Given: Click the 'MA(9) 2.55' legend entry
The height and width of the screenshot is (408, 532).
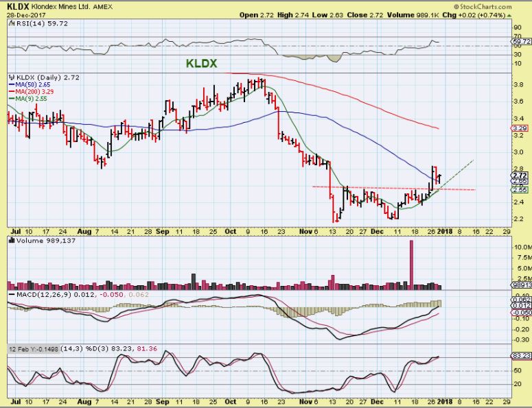Looking at the screenshot, I should coord(31,99).
